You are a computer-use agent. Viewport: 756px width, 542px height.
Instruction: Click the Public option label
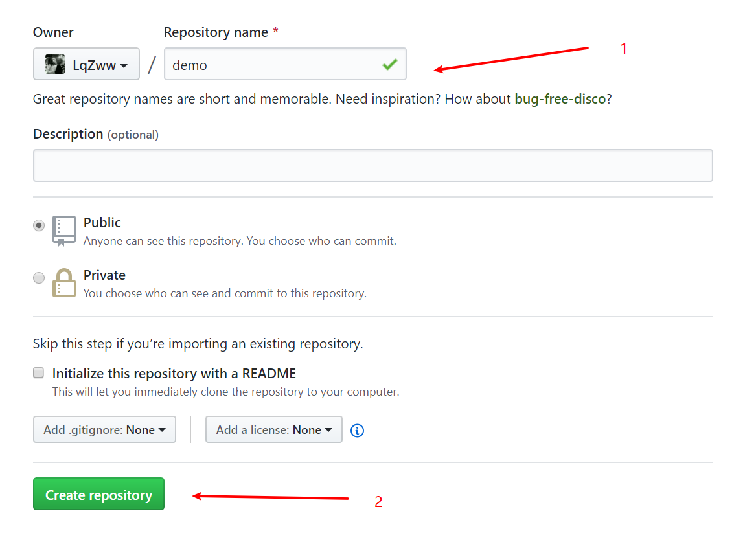coord(102,223)
